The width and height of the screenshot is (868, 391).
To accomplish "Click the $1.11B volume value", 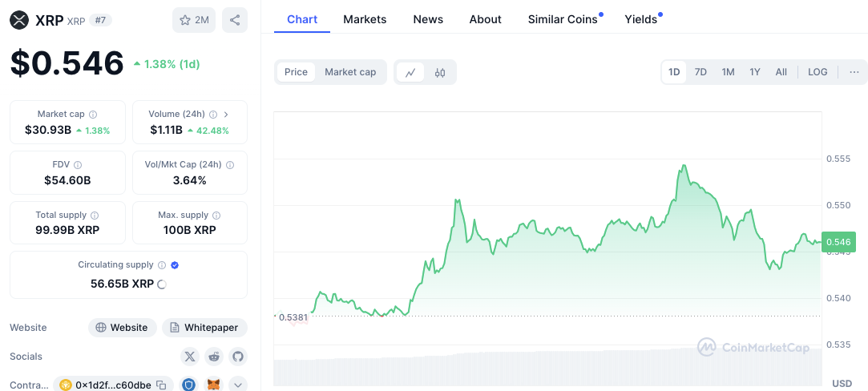I will 166,131.
